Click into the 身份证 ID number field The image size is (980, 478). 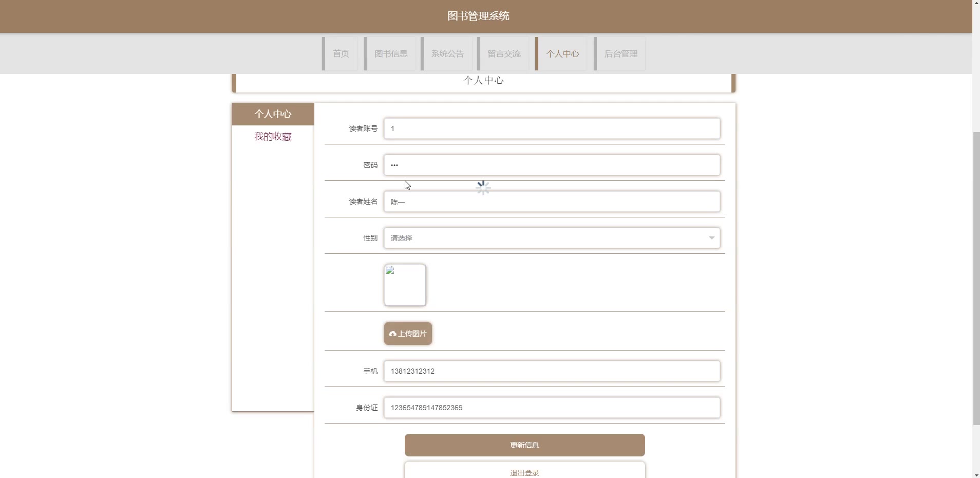tap(552, 408)
